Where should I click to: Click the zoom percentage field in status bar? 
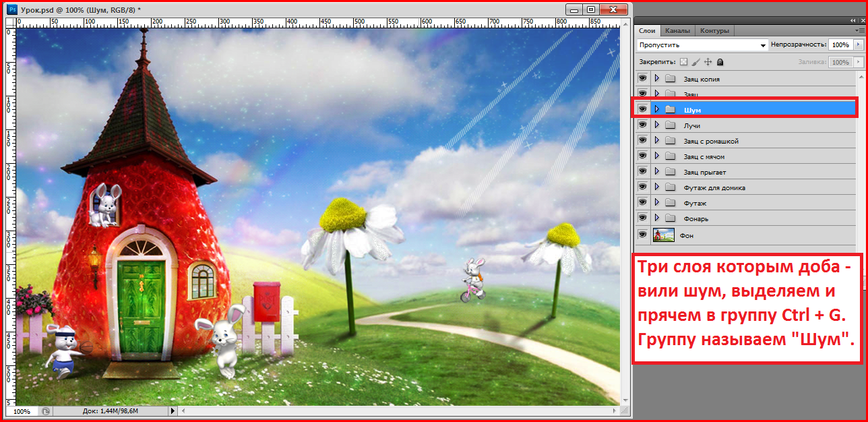click(22, 411)
